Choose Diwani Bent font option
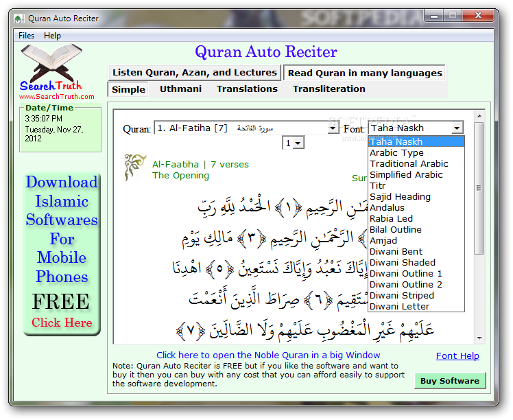The image size is (513, 420). pyautogui.click(x=416, y=251)
